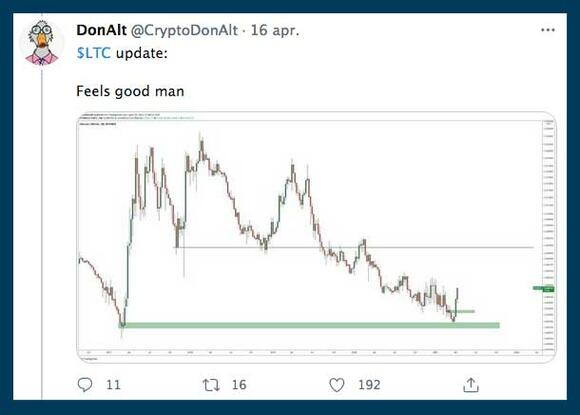Click the green current price label on chart axis
Viewport: 580px width, 415px height.
coord(543,288)
